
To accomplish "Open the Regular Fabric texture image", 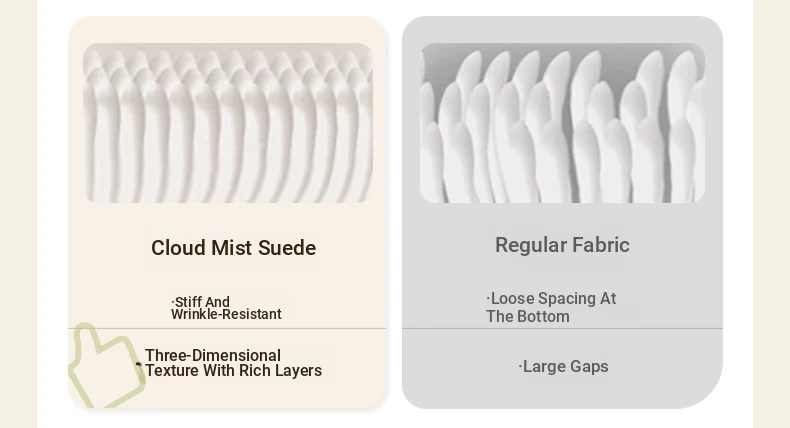I will pos(562,123).
